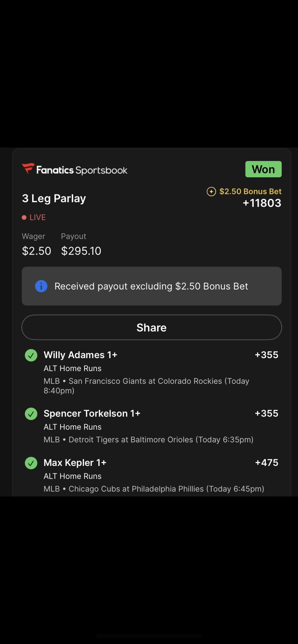The width and height of the screenshot is (298, 644).
Task: Select Giants at Rockies game details
Action: (x=146, y=386)
